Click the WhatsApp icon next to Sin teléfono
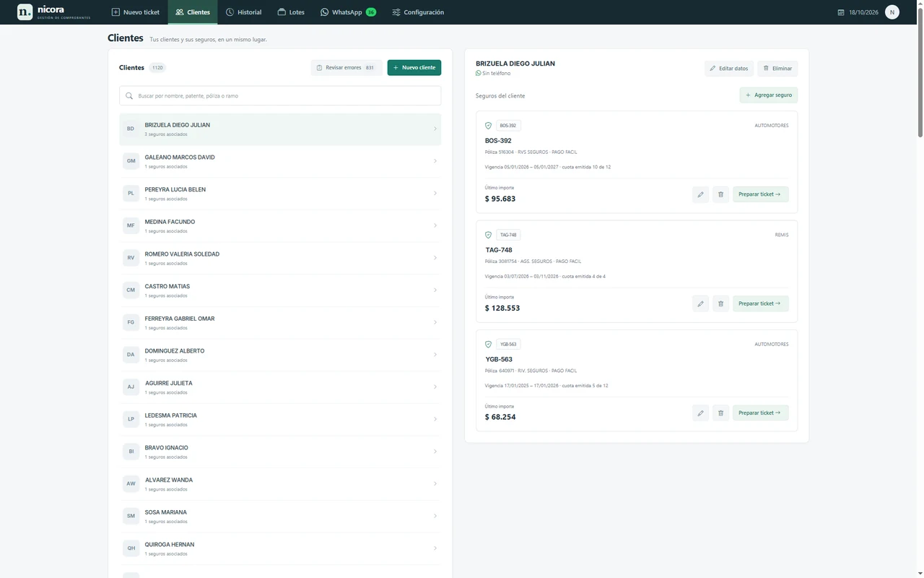The height and width of the screenshot is (578, 924). click(x=479, y=73)
